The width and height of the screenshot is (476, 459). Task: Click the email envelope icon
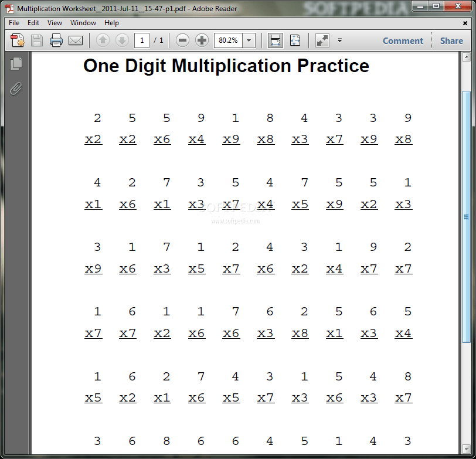point(76,40)
